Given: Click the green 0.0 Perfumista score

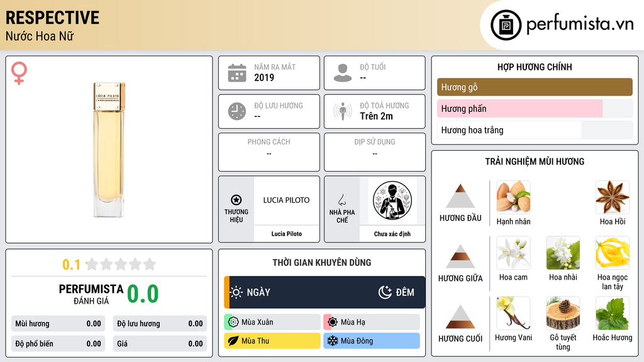Looking at the screenshot, I should tap(143, 294).
